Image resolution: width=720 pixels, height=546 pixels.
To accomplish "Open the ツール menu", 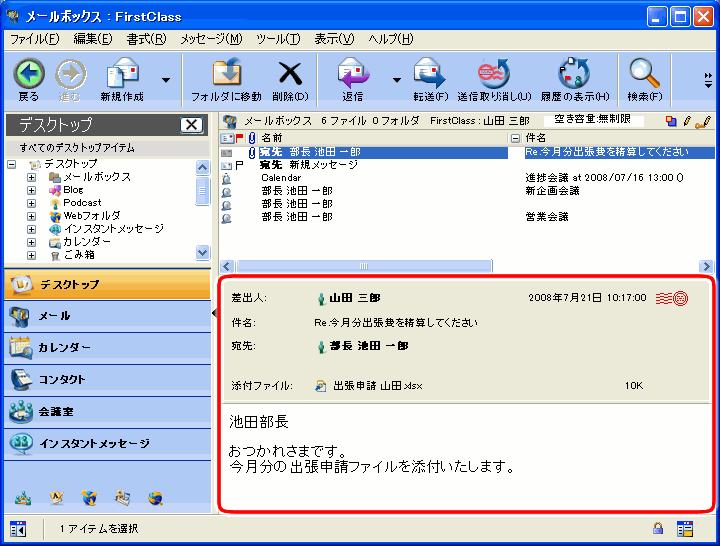I will pyautogui.click(x=278, y=39).
